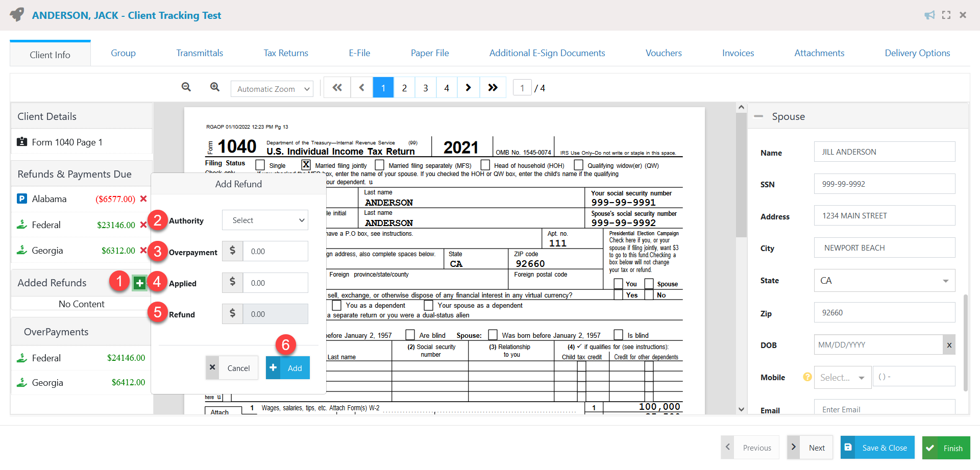
Task: Open the Mobile type Select dropdown
Action: [842, 378]
